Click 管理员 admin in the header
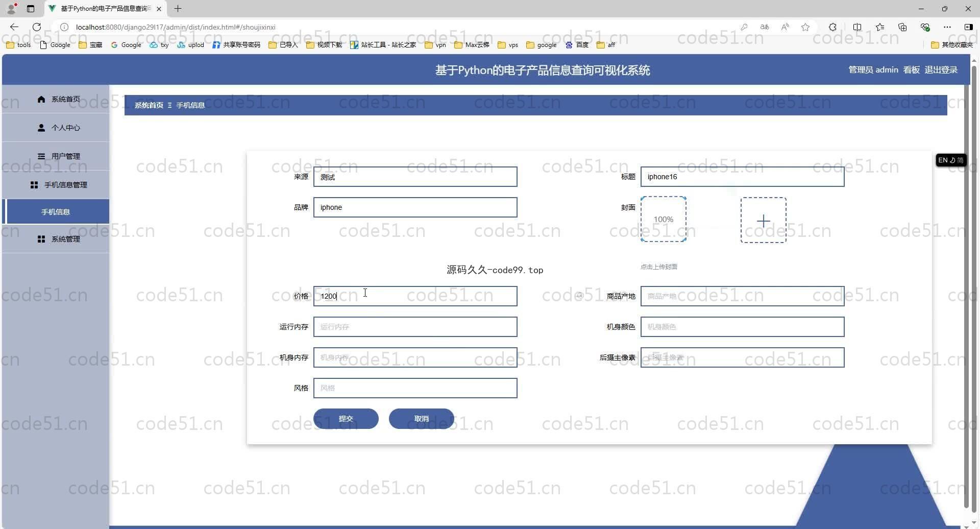The image size is (980, 529). coord(873,70)
